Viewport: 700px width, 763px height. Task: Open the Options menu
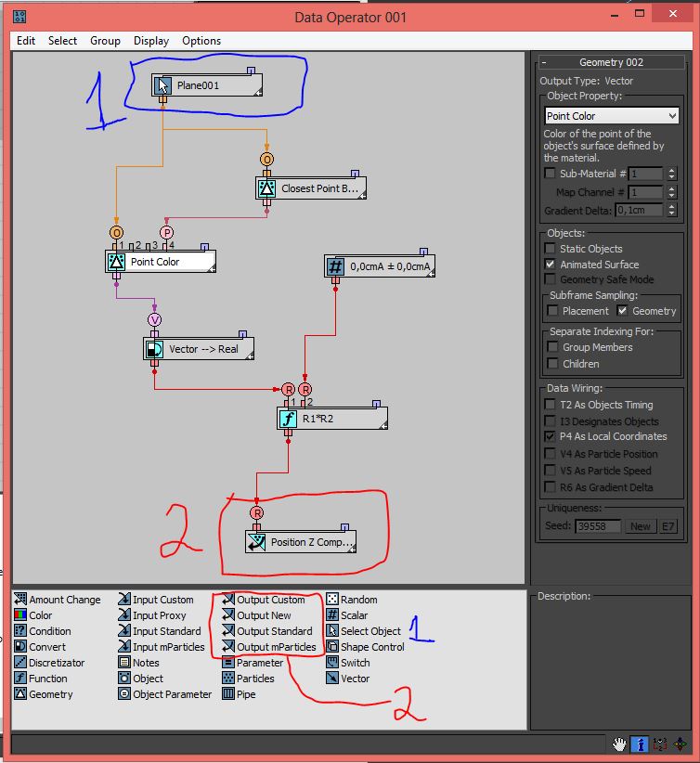coord(201,41)
